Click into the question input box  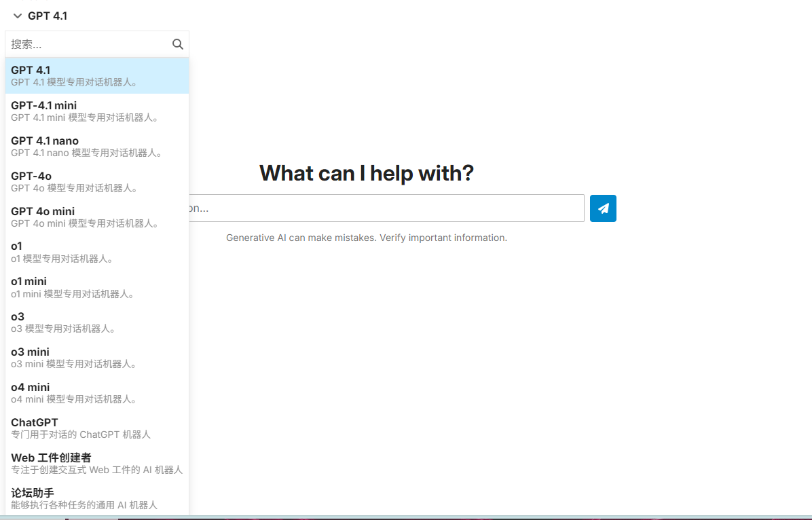click(x=386, y=208)
